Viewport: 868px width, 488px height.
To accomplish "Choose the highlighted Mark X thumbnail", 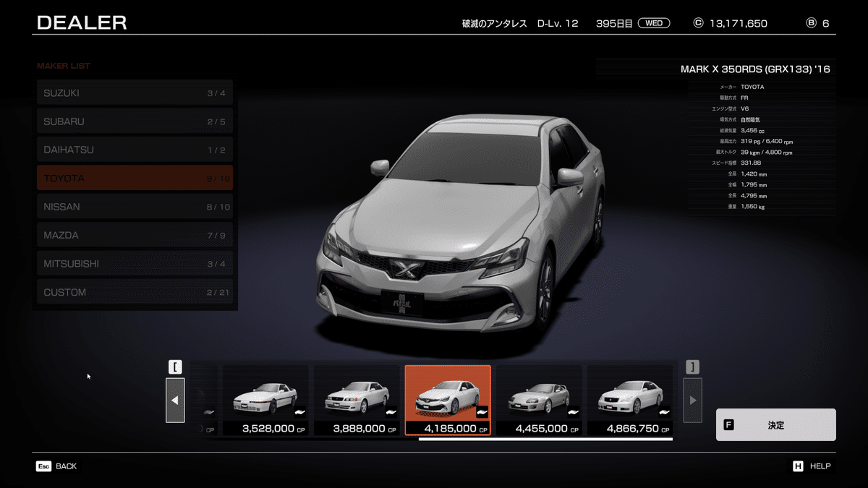I will [x=448, y=400].
